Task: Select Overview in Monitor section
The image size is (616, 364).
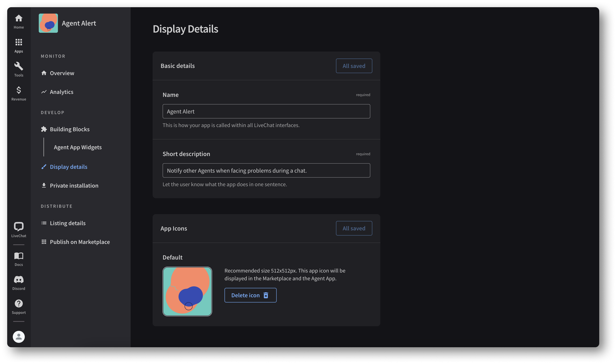Action: [x=62, y=73]
